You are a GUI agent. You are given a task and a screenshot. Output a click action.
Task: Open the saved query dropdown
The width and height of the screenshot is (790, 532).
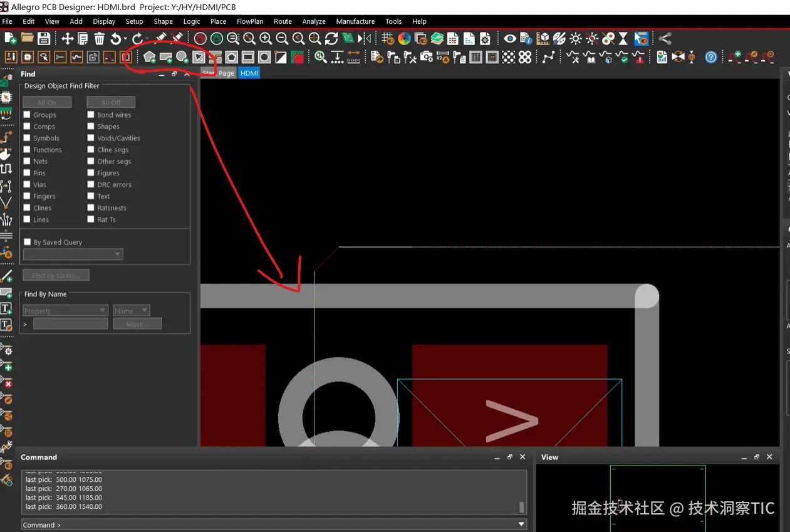(73, 254)
